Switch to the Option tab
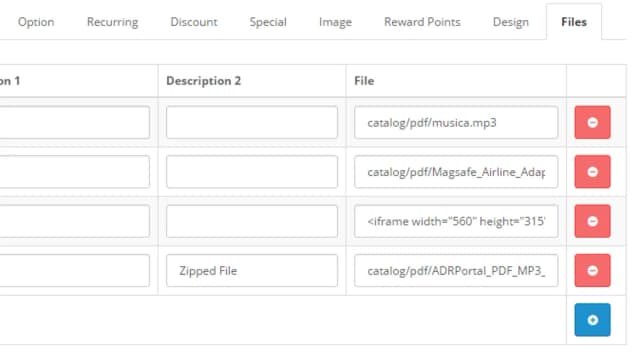640x360 pixels. coord(36,22)
